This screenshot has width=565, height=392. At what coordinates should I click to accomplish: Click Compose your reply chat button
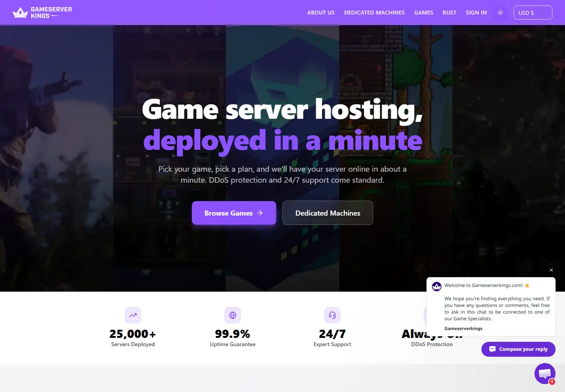[x=518, y=349]
